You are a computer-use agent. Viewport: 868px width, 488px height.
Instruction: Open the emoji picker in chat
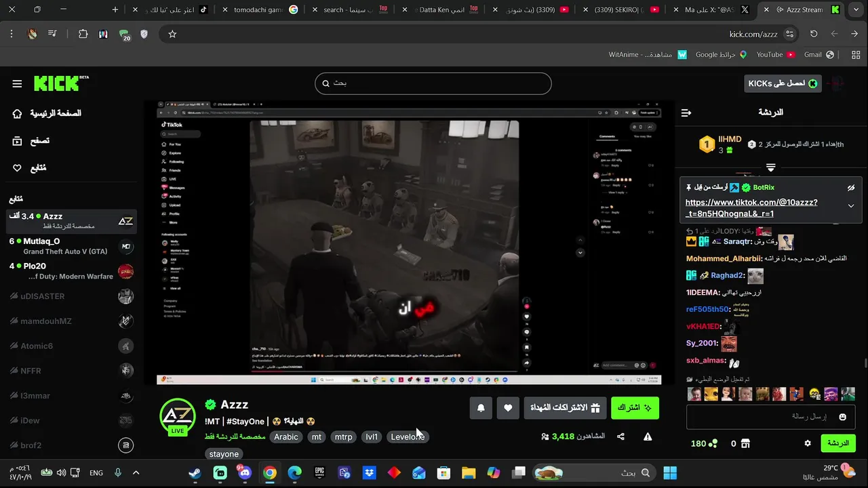pos(843,417)
